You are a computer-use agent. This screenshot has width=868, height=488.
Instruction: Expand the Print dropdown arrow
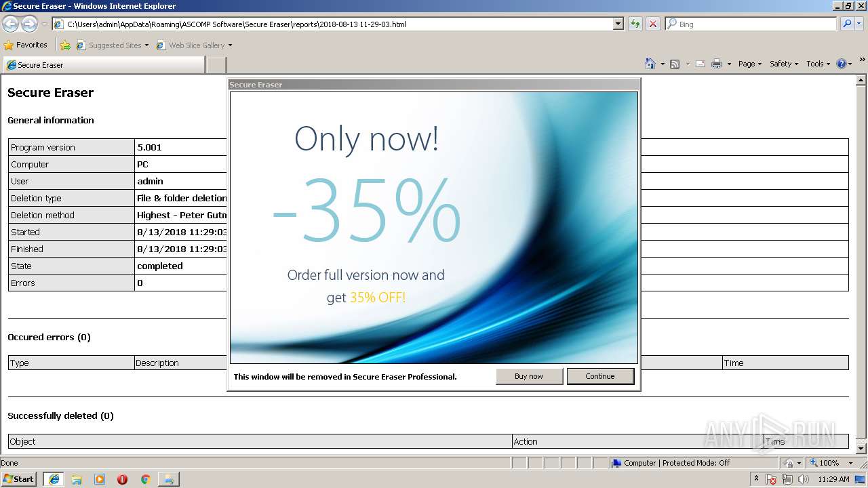tap(729, 64)
